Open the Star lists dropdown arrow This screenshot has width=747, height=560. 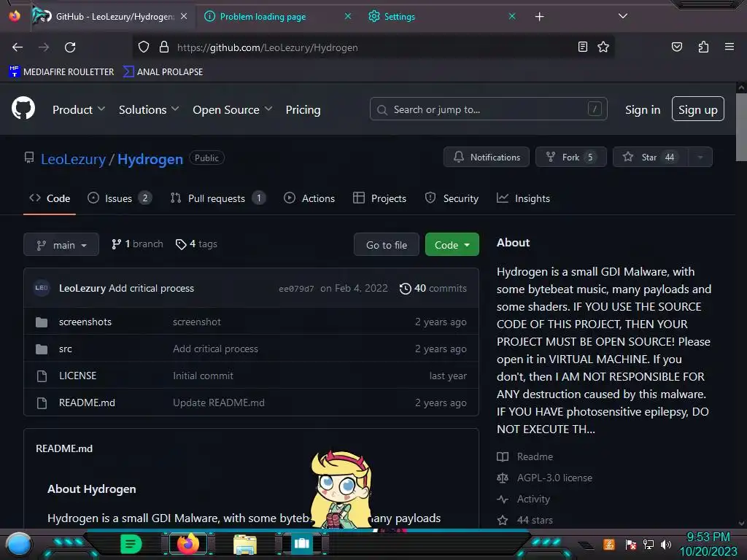[x=700, y=157]
